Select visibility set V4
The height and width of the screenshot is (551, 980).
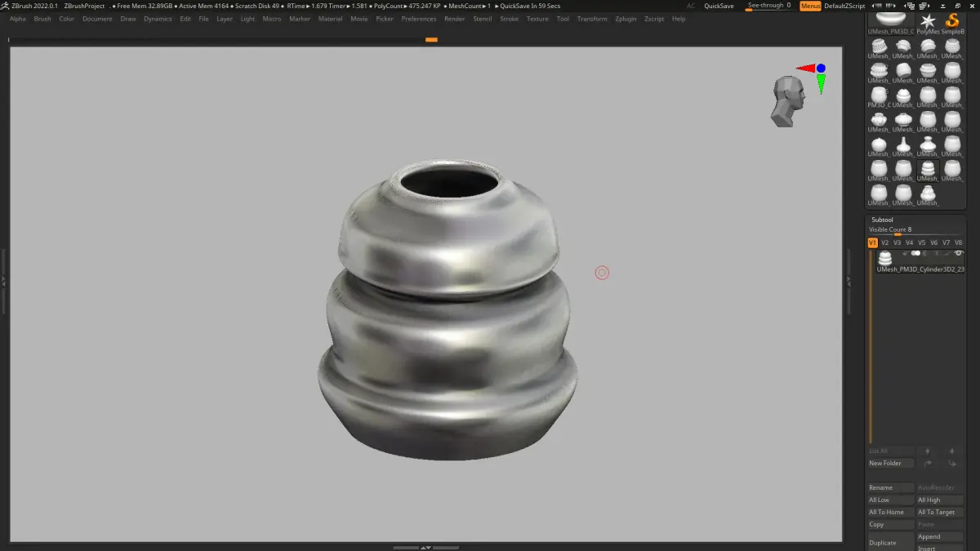[909, 242]
